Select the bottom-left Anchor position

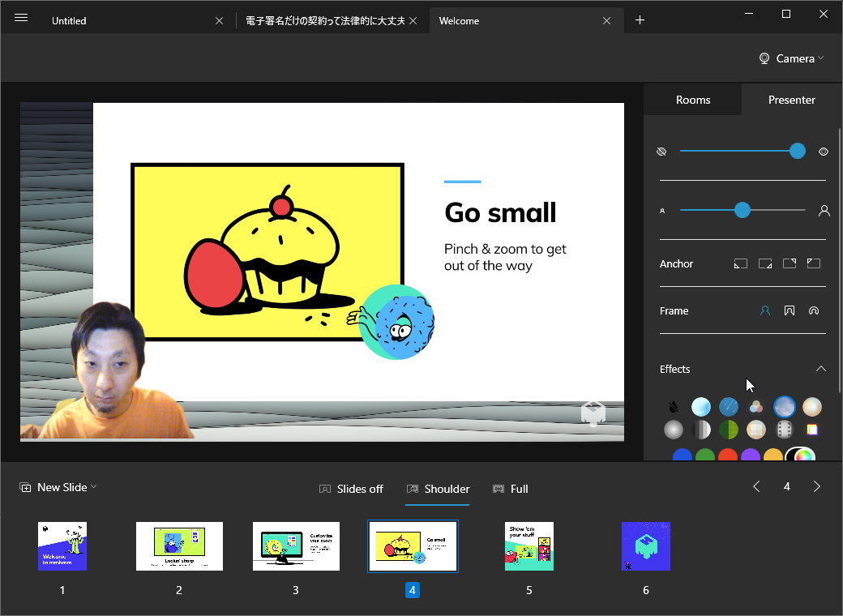coord(740,263)
